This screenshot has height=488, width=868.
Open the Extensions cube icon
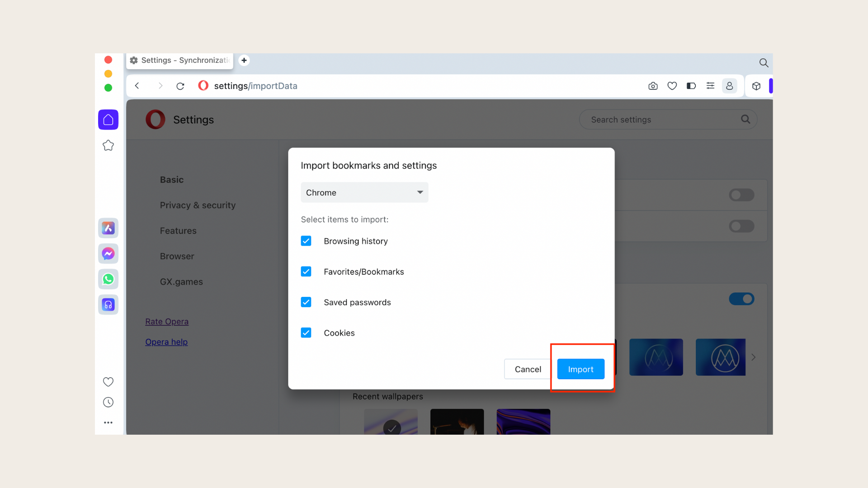click(x=756, y=86)
